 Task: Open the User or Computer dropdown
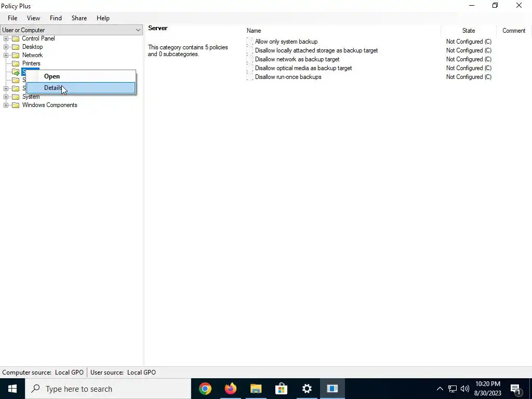click(71, 30)
